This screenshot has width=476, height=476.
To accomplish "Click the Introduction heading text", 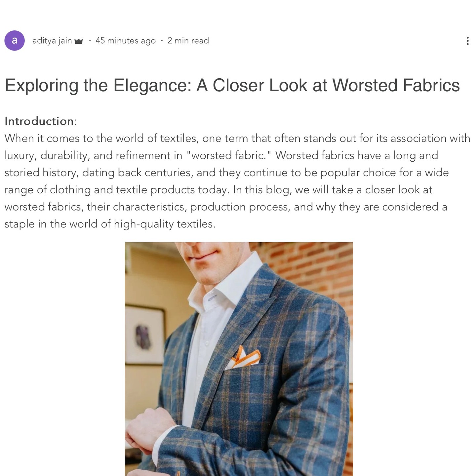I will [38, 121].
